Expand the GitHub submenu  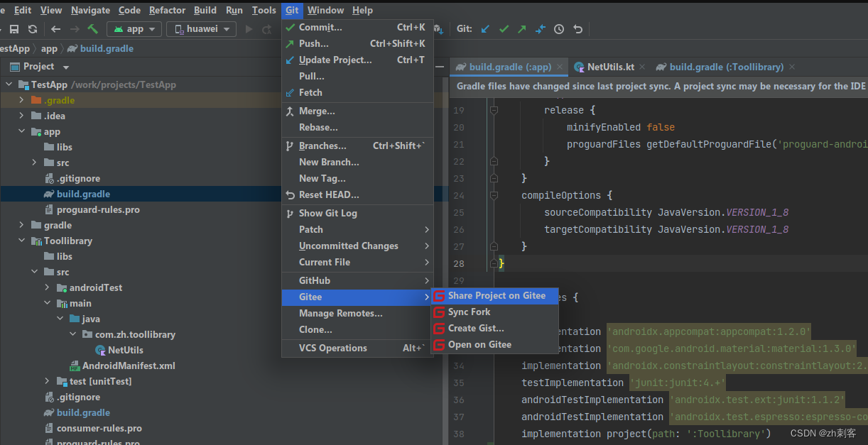click(x=357, y=280)
